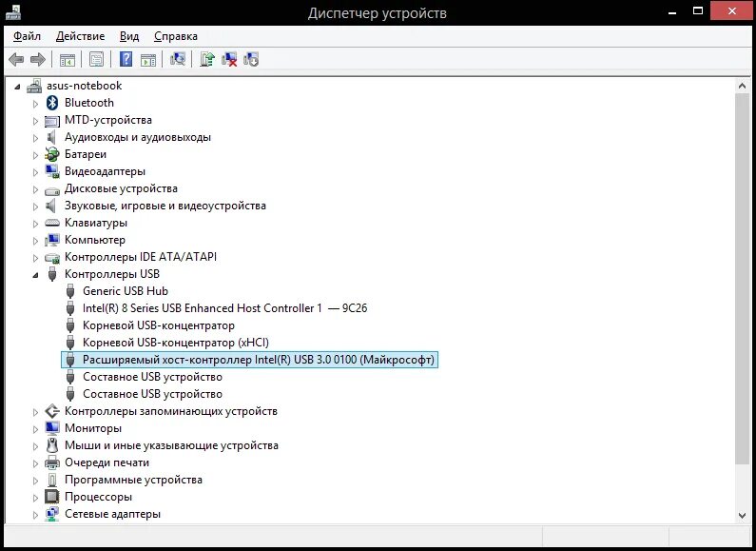Maximize the Диспетчер устройств window
This screenshot has height=551, width=756.
(698, 11)
